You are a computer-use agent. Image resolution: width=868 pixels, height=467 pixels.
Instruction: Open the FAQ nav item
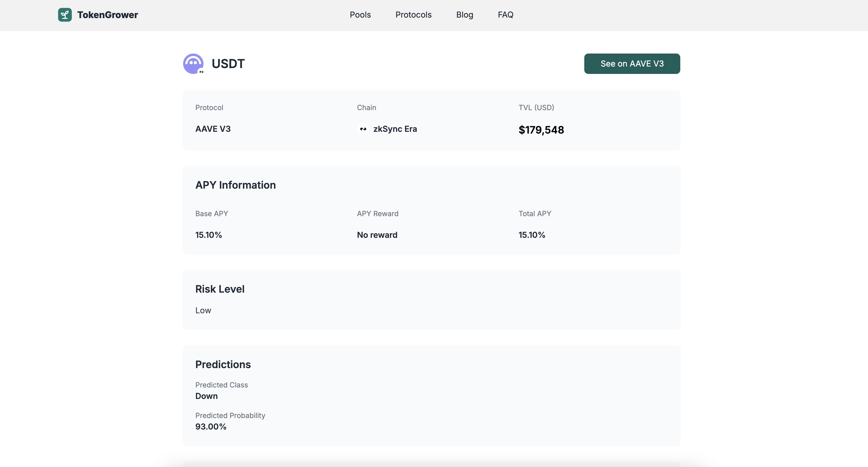(505, 15)
